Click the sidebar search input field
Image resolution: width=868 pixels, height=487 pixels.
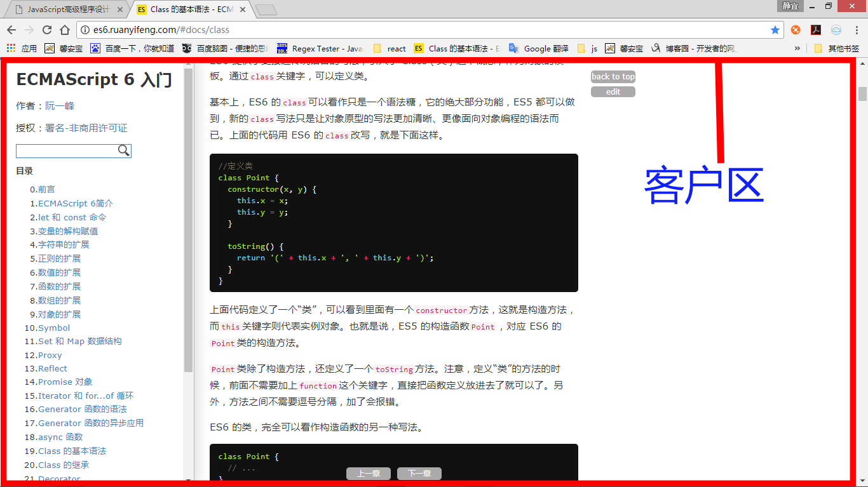coord(67,150)
